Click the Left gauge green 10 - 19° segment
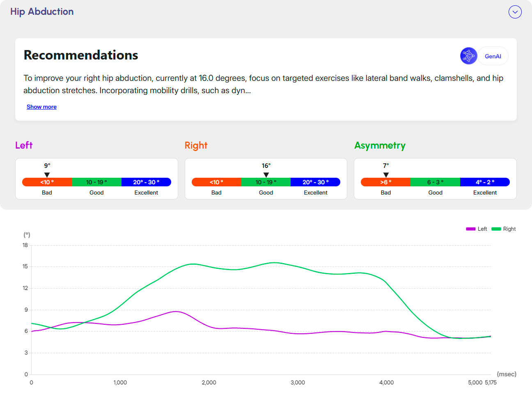Viewport: 532px width, 408px height. 96,182
